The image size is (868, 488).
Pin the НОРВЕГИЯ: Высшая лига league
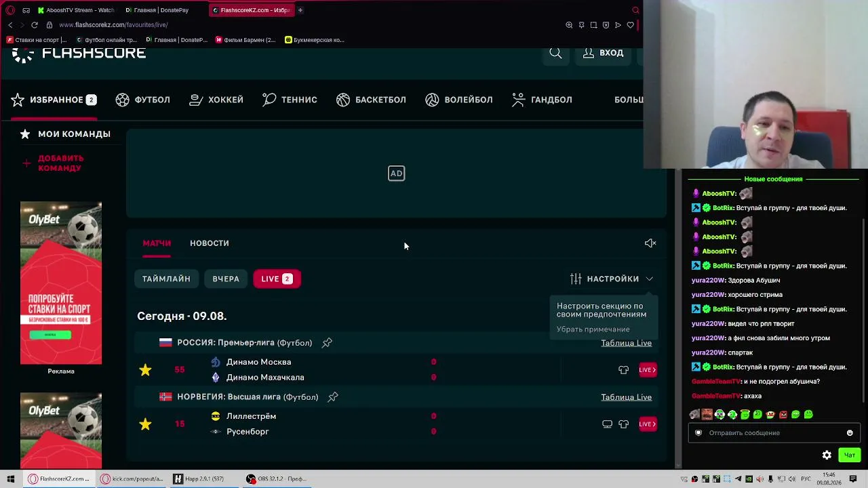coord(333,397)
